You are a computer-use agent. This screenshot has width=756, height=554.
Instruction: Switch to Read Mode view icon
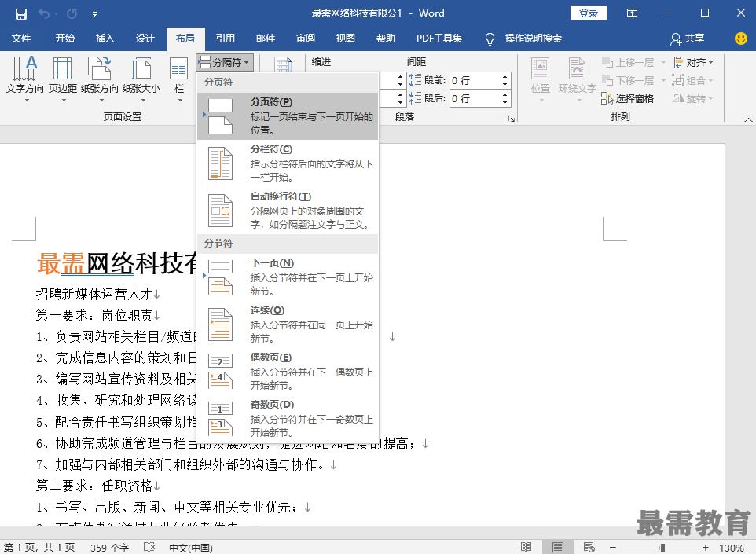click(526, 547)
